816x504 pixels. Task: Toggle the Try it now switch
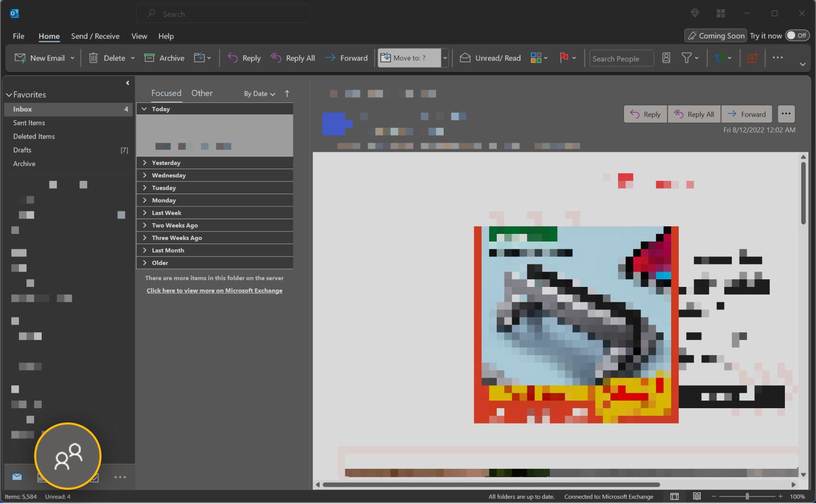[797, 36]
